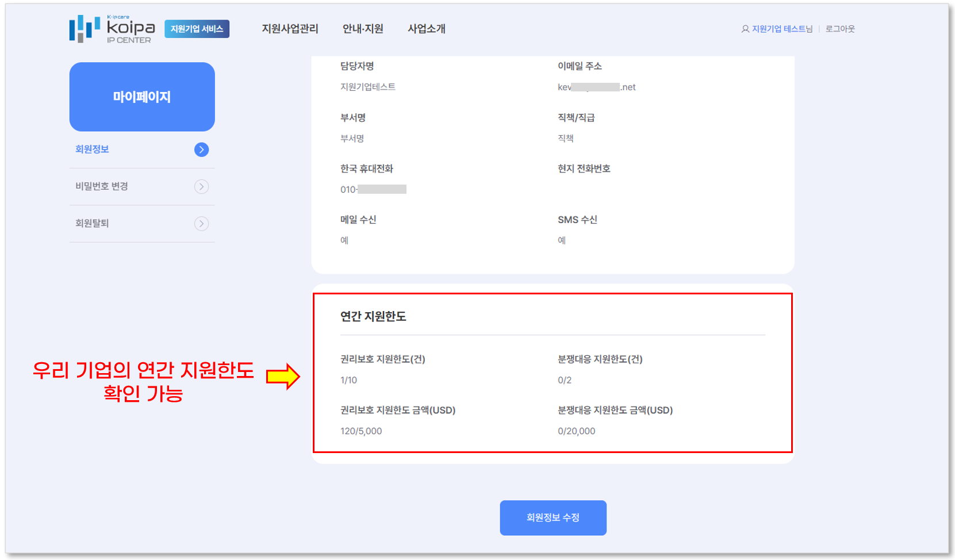Screen dimensions: 955x560
Task: Click the blue chevron beside 회원정보
Action: point(201,149)
